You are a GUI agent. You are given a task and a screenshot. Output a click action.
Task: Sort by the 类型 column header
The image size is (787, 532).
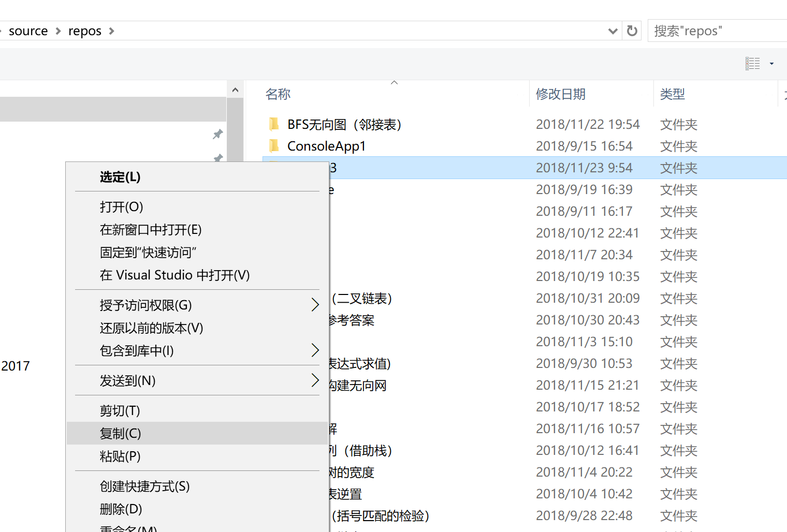(673, 94)
